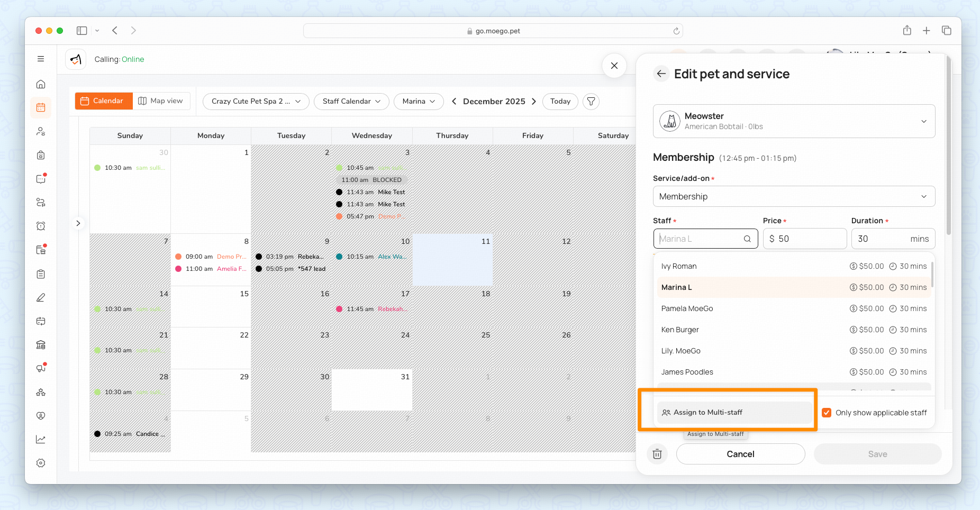Click the staff list scrollbar
The width and height of the screenshot is (980, 510).
(x=932, y=274)
